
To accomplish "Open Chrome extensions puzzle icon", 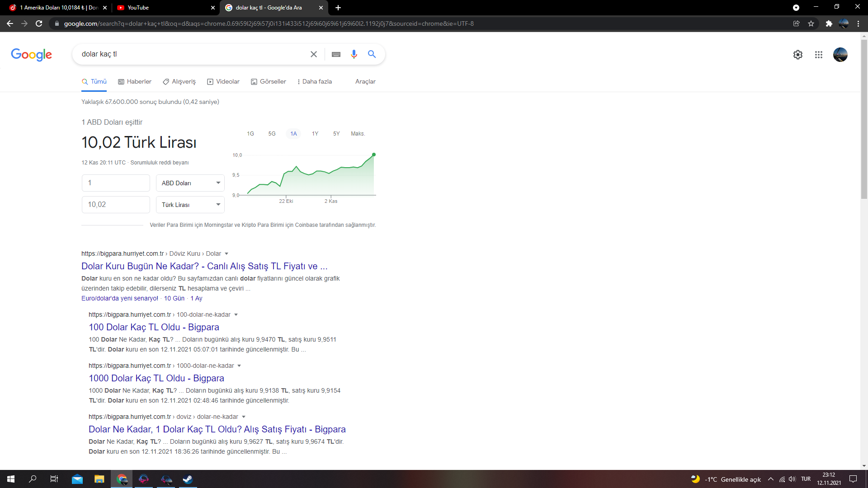I will [x=829, y=23].
